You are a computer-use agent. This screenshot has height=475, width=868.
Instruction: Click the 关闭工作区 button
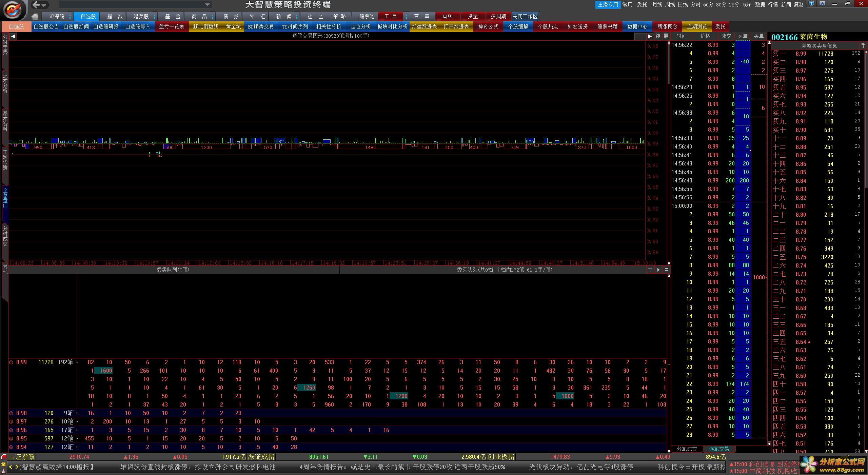tap(525, 17)
